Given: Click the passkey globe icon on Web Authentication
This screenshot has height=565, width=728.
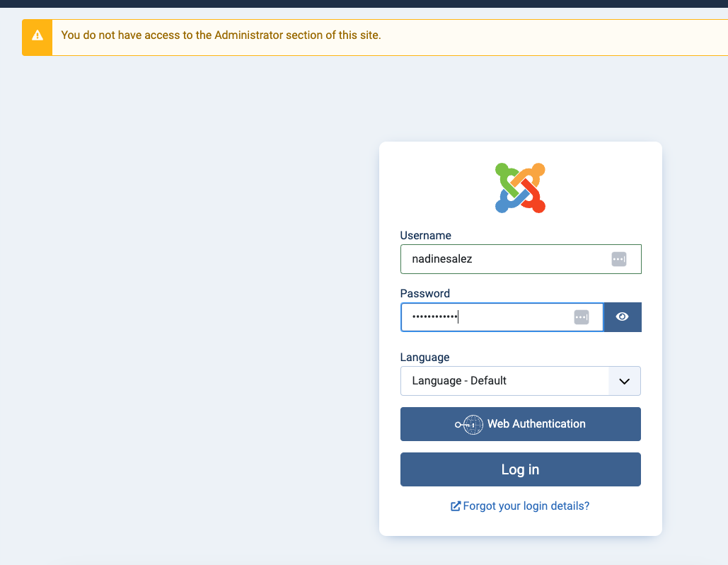Looking at the screenshot, I should [x=469, y=425].
